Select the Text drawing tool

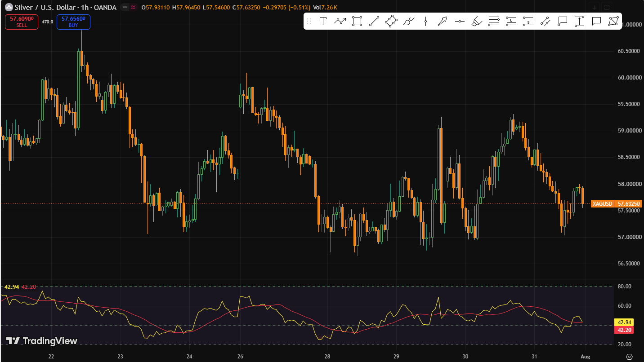pos(323,21)
